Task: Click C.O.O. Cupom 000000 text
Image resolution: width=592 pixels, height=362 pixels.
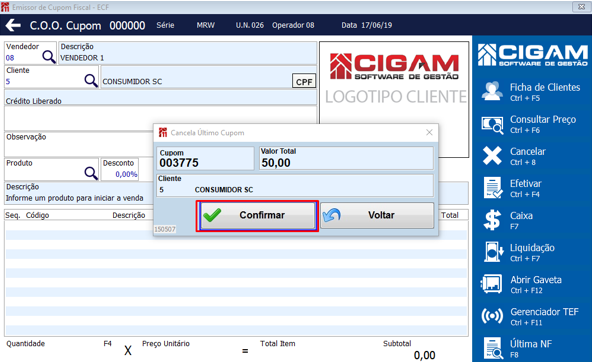Action: tap(88, 26)
